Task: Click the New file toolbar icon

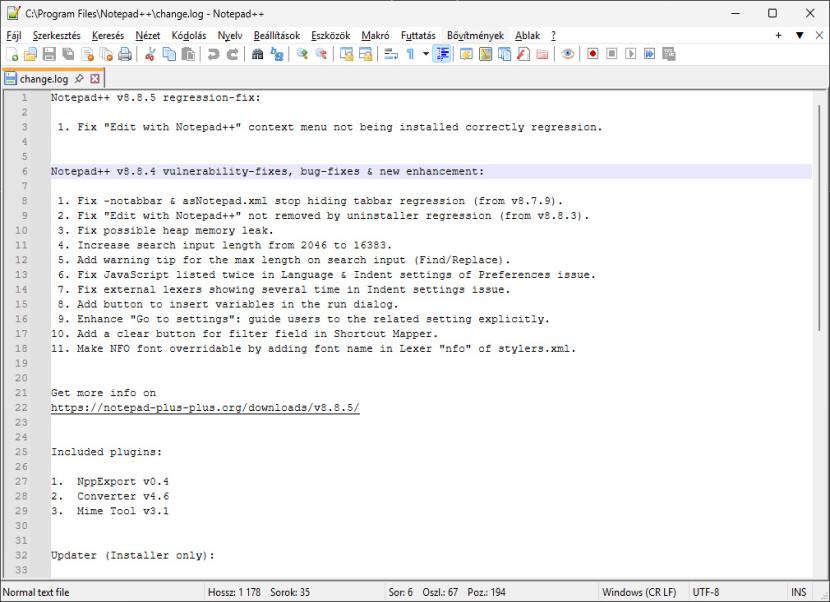Action: (12, 54)
